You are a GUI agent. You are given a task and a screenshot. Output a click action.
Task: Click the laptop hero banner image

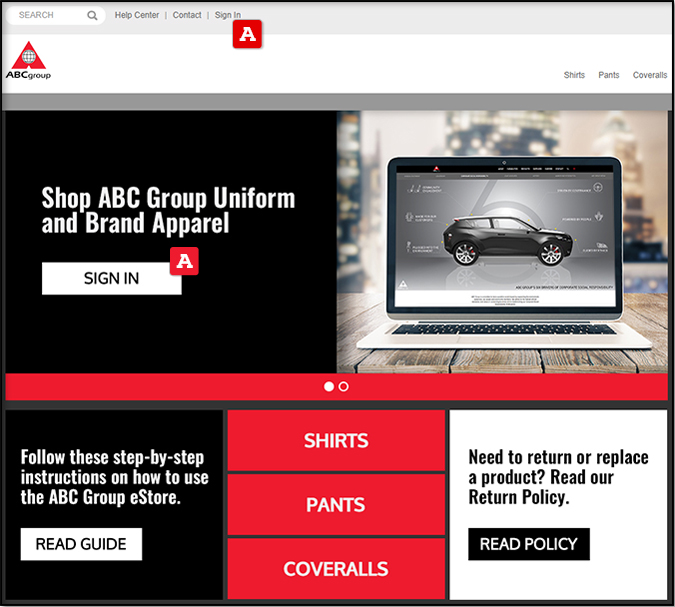502,242
